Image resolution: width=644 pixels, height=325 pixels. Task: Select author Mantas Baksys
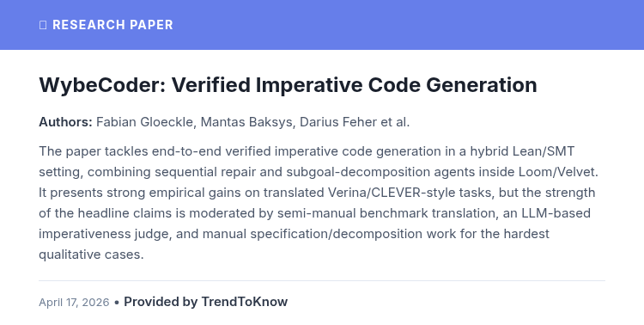246,122
